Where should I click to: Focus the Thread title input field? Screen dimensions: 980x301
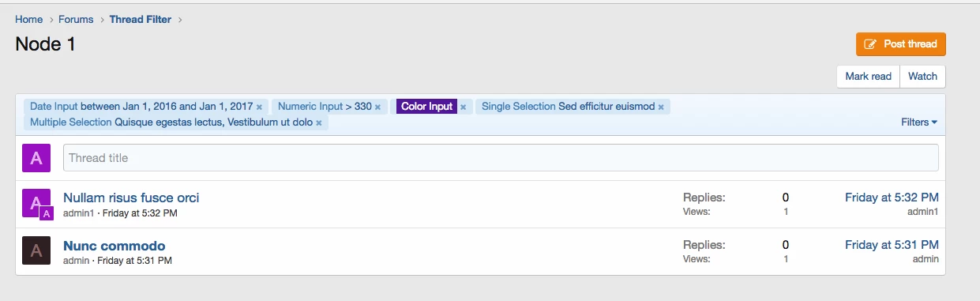coord(501,158)
